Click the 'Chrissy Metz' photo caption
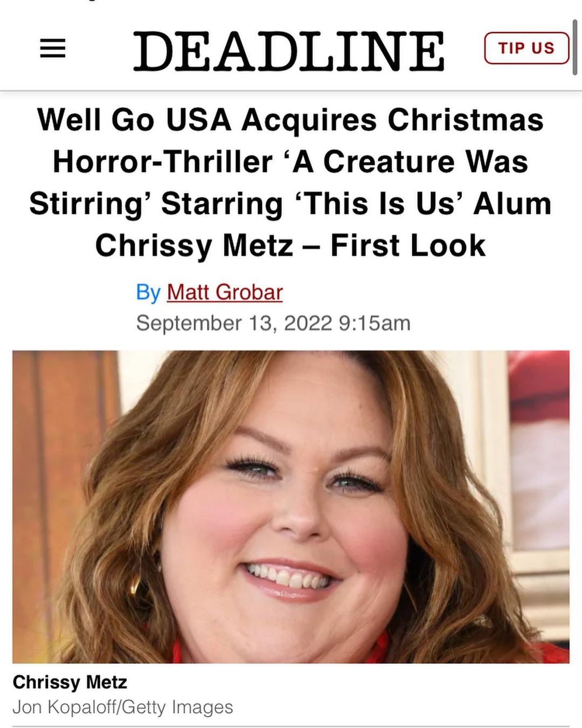Image resolution: width=582 pixels, height=728 pixels. 70,682
